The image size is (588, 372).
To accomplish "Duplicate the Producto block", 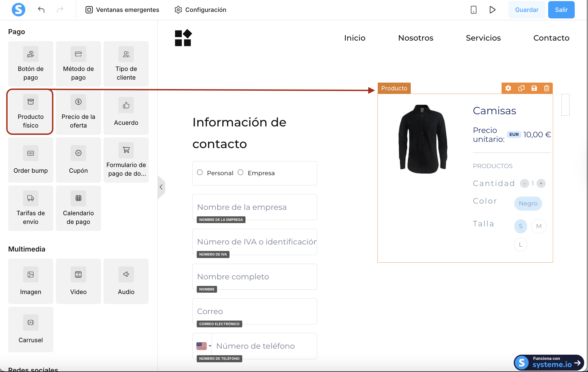I will (521, 88).
